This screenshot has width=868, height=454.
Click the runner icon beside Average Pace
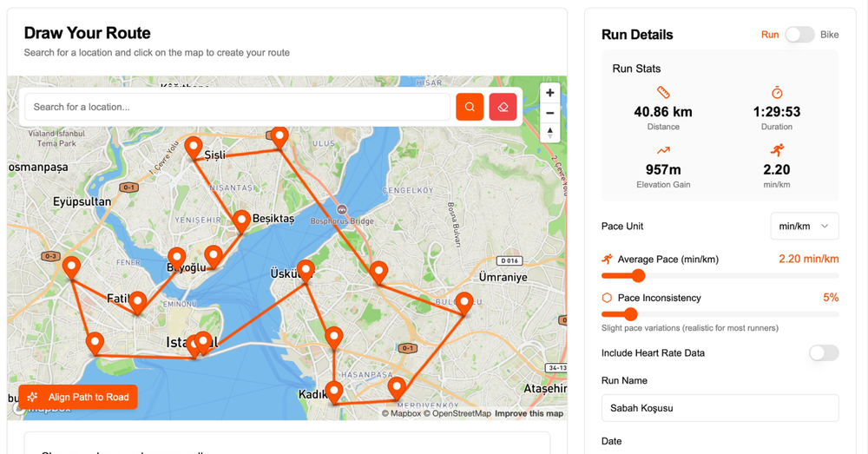pyautogui.click(x=607, y=259)
